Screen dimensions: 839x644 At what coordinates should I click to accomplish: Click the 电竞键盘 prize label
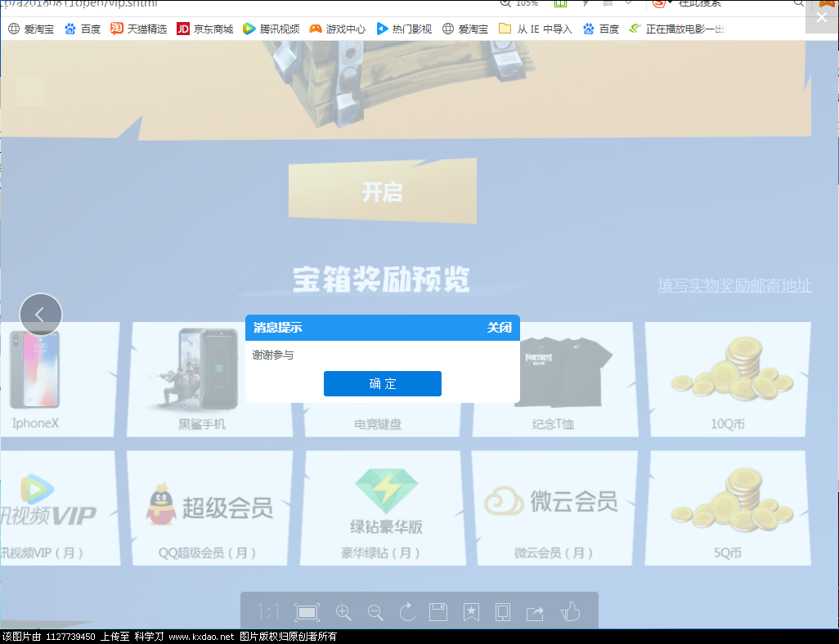378,424
